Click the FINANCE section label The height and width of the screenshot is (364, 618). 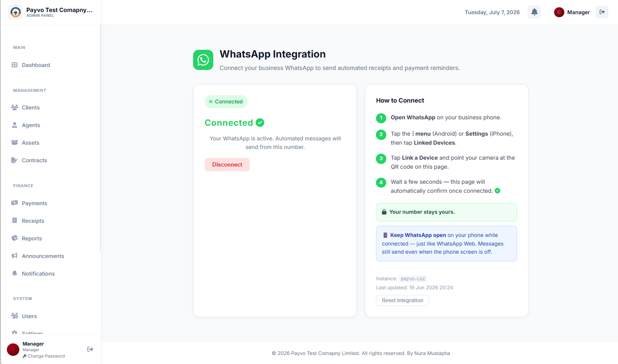pyautogui.click(x=23, y=186)
